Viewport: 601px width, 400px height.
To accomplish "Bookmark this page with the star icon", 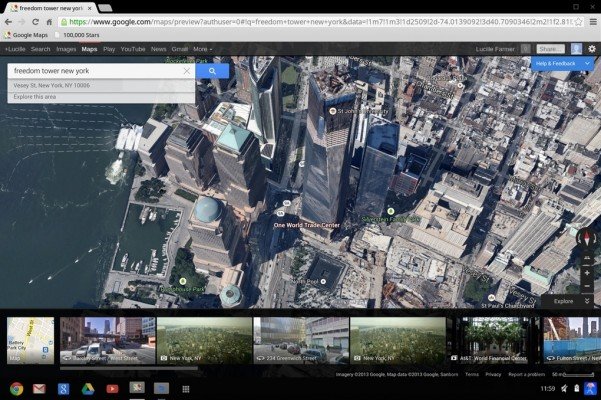I will (x=578, y=22).
